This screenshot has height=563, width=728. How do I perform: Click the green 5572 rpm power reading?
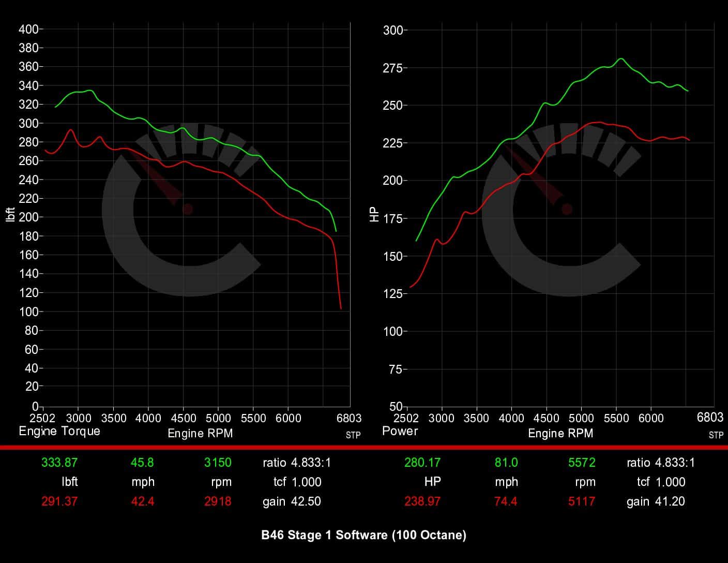coord(582,463)
